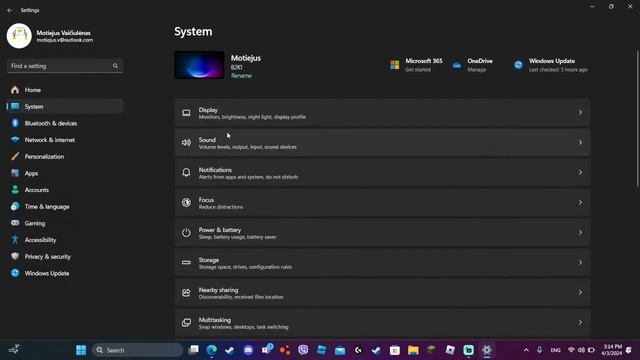This screenshot has height=360, width=640.
Task: Click Rename under the PC name
Action: pos(241,76)
